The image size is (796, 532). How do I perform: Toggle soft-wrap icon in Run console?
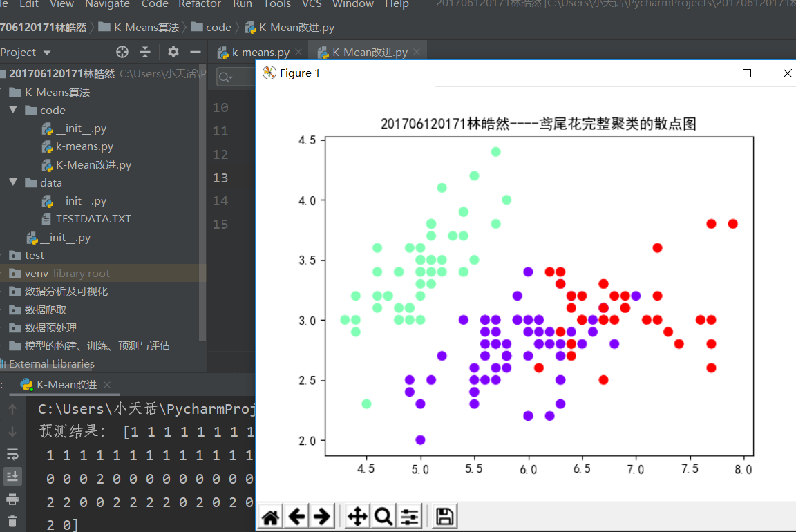(12, 454)
